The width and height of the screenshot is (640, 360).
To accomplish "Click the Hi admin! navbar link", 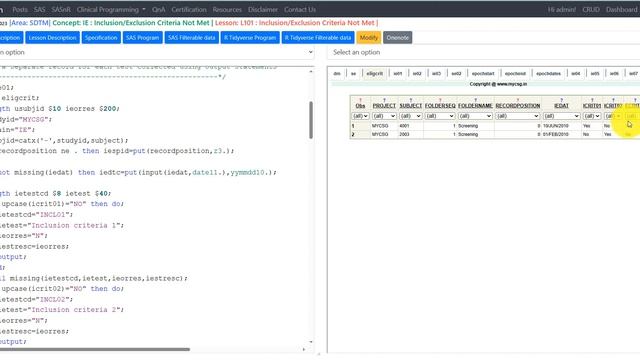I will pos(562,9).
